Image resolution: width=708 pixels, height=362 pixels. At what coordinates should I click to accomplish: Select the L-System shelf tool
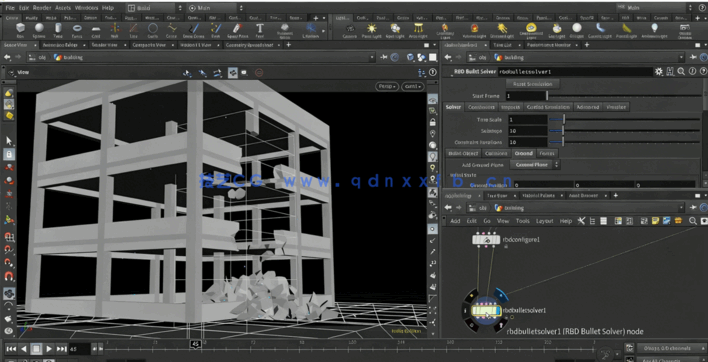(x=311, y=30)
